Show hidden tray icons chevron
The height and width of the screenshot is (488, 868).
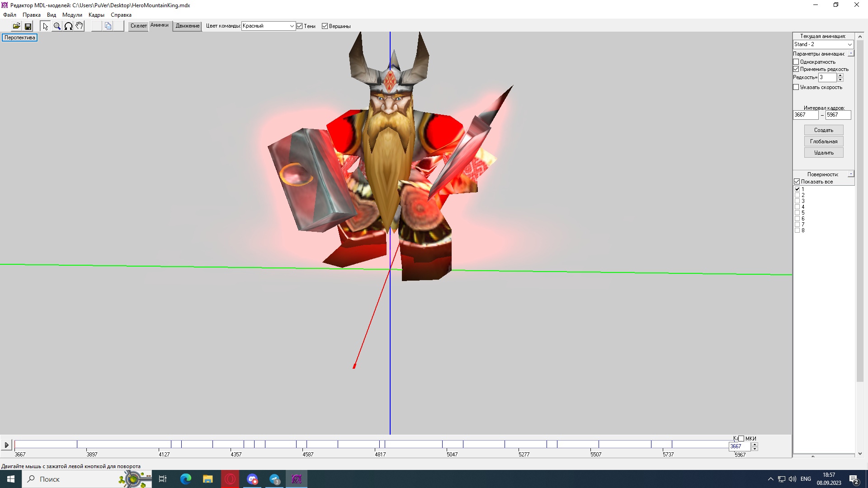[771, 479]
